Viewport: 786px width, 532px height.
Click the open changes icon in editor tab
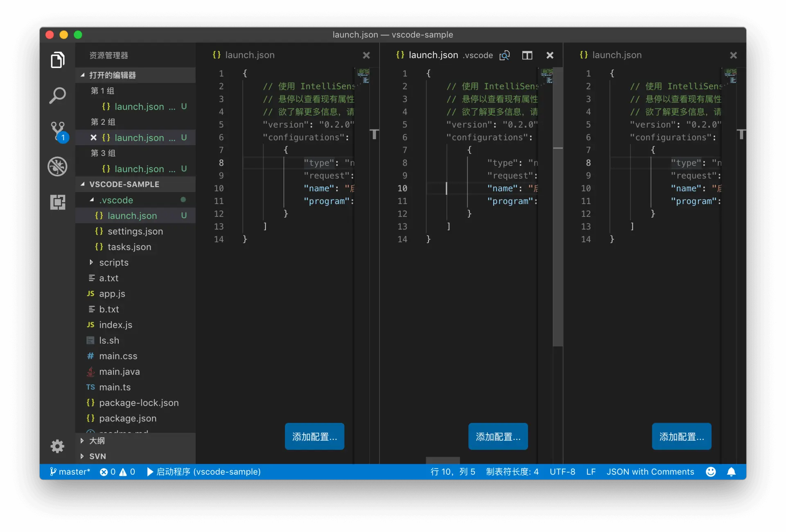pos(504,55)
